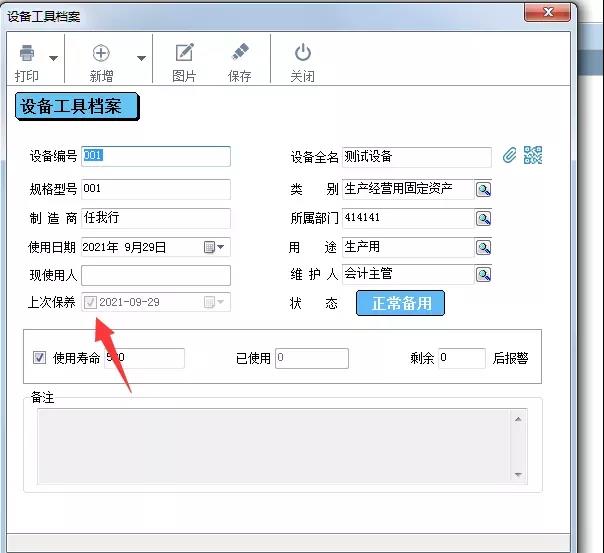Screen dimensions: 604x553
Task: Focus the 设备编号 input field
Action: pos(156,156)
